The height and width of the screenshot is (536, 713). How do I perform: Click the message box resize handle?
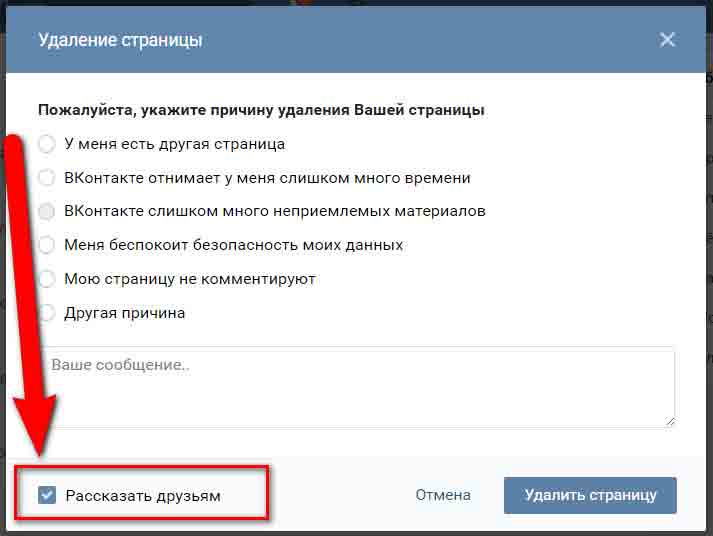coord(670,422)
